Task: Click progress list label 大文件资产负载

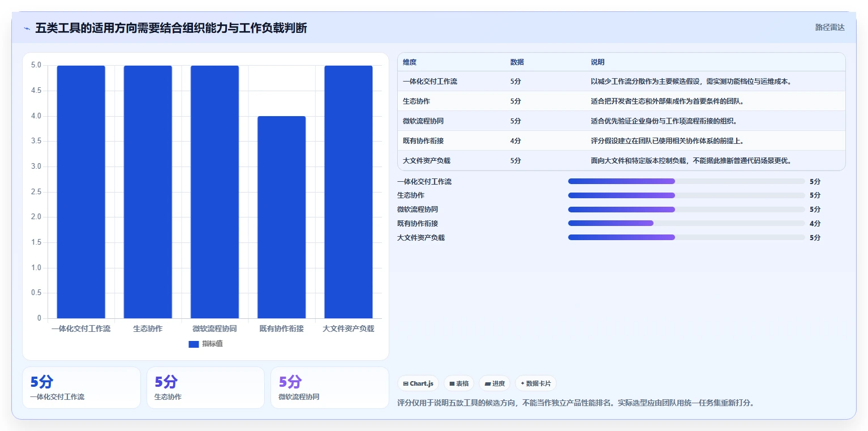Action: (x=421, y=238)
